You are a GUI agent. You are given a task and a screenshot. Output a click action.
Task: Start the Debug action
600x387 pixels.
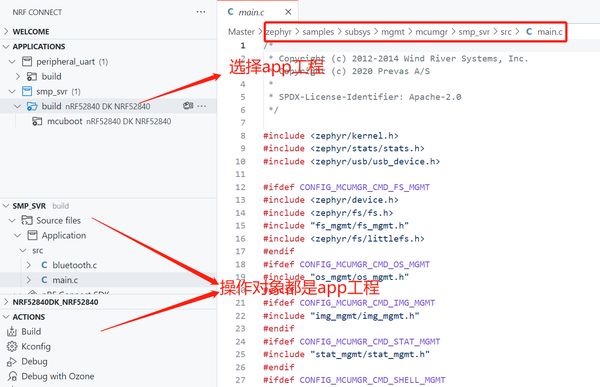(34, 361)
